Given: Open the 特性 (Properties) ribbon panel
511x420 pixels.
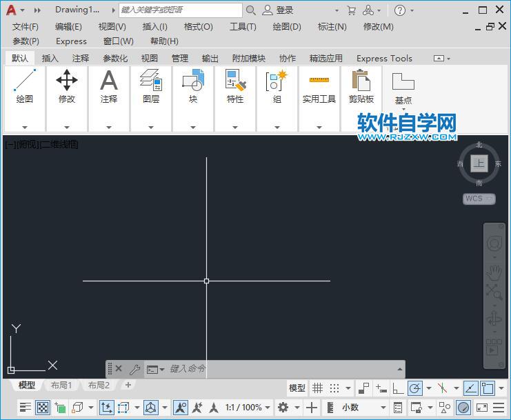Looking at the screenshot, I should (x=235, y=86).
